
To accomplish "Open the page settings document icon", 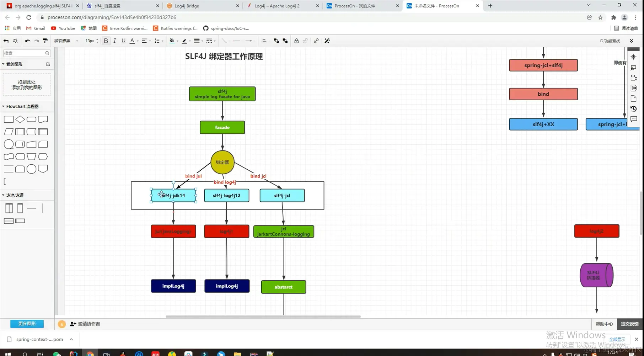I will pos(633,99).
